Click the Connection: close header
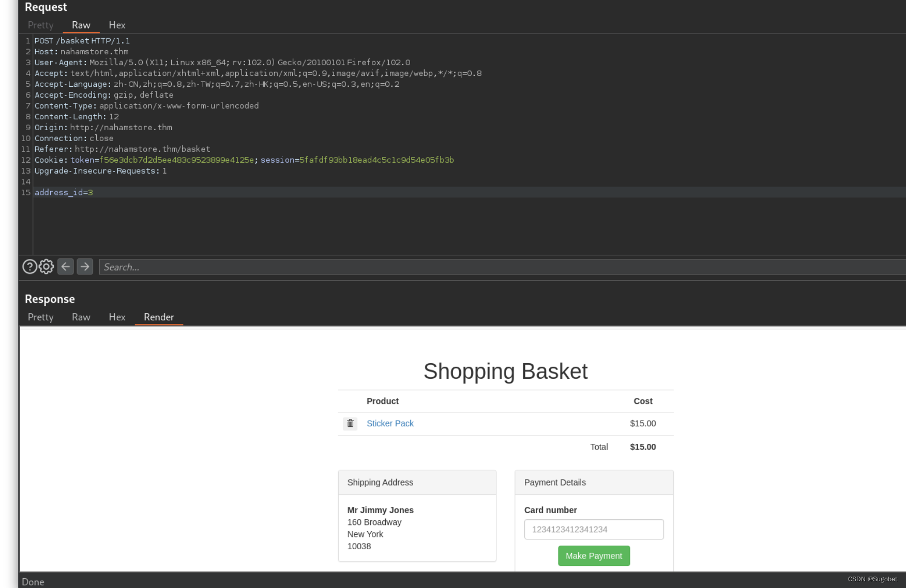 click(74, 138)
